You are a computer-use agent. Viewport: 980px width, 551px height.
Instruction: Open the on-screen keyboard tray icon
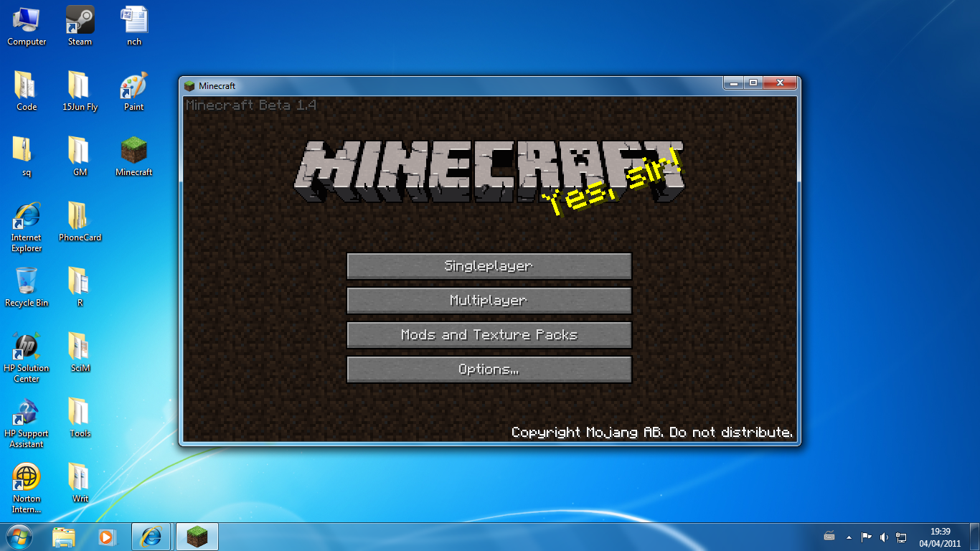[x=829, y=537]
